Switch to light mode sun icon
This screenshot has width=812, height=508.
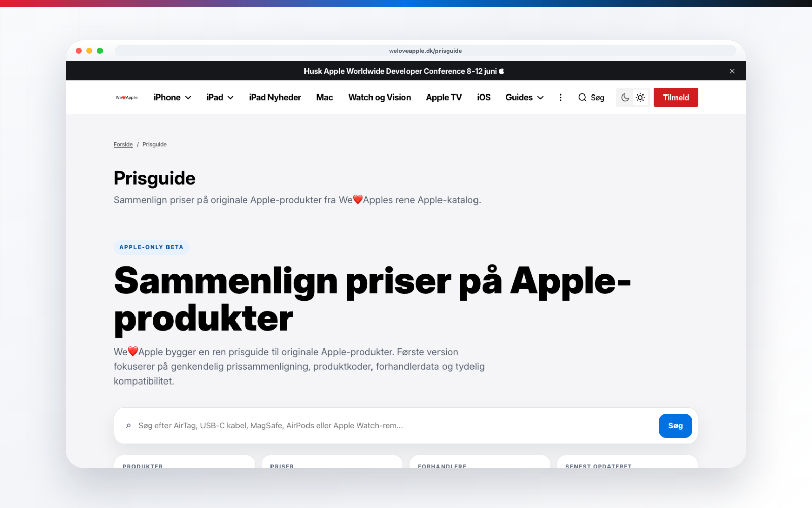pos(640,98)
